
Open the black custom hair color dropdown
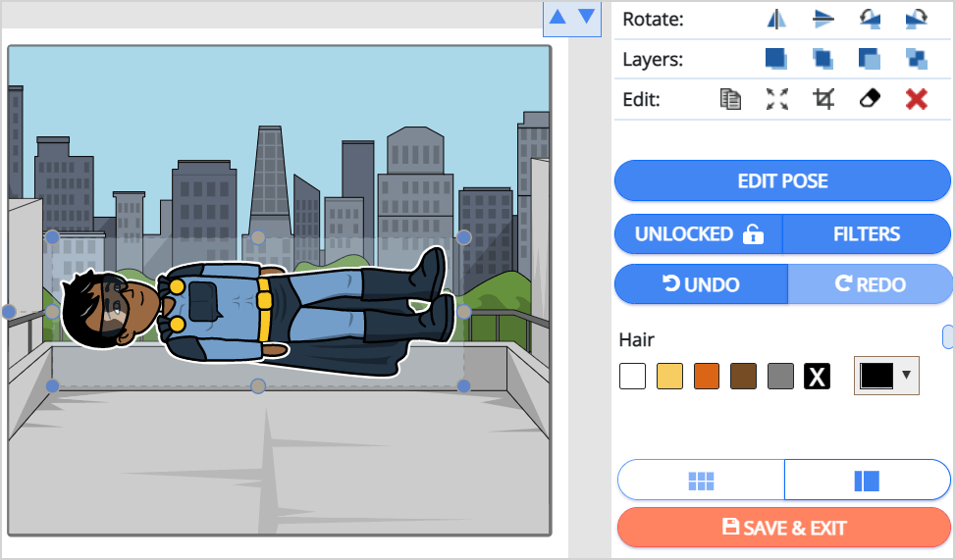(x=886, y=376)
